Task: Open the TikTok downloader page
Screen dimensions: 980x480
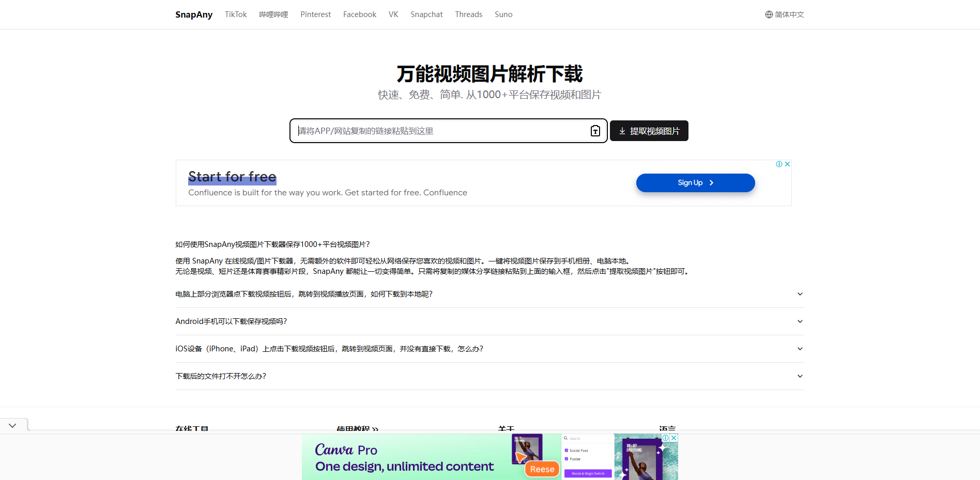Action: (x=236, y=14)
